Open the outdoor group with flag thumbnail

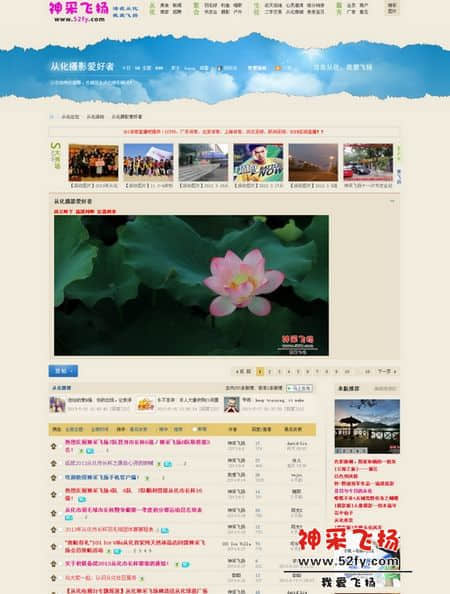pos(148,163)
